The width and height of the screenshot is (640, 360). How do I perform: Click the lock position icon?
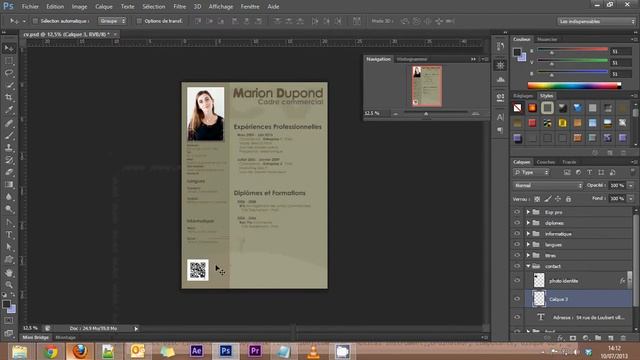558,199
